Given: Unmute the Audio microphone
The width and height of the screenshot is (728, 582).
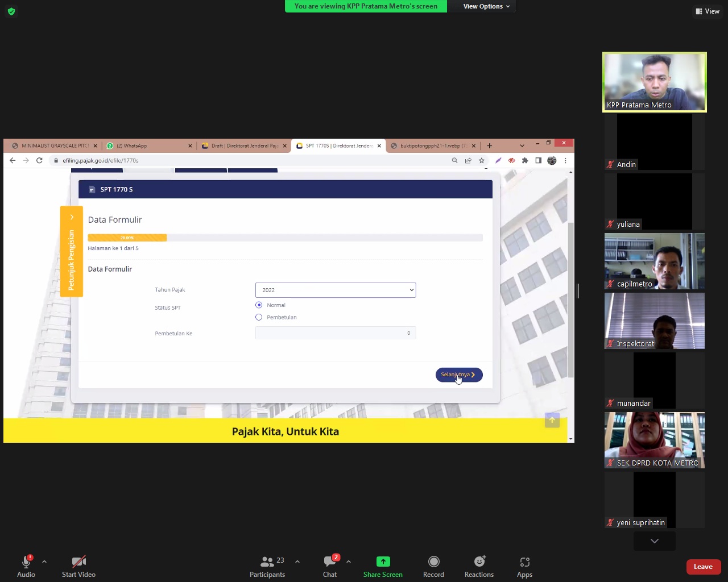Looking at the screenshot, I should coord(26,562).
